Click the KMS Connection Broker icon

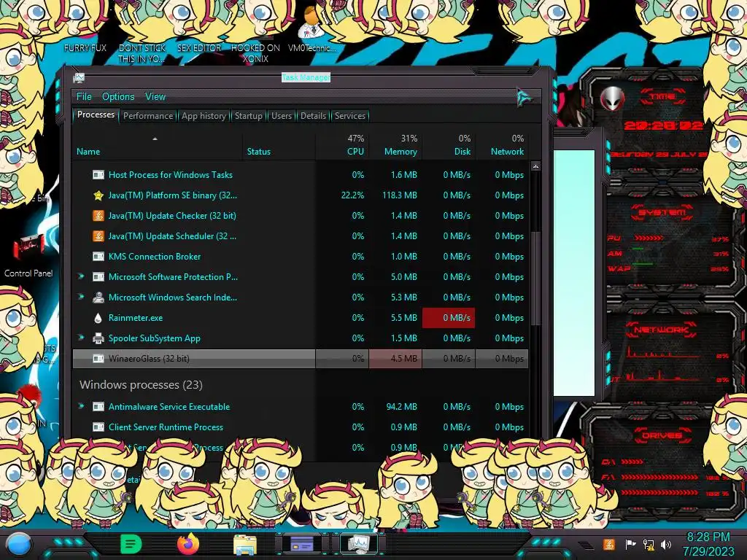[98, 257]
